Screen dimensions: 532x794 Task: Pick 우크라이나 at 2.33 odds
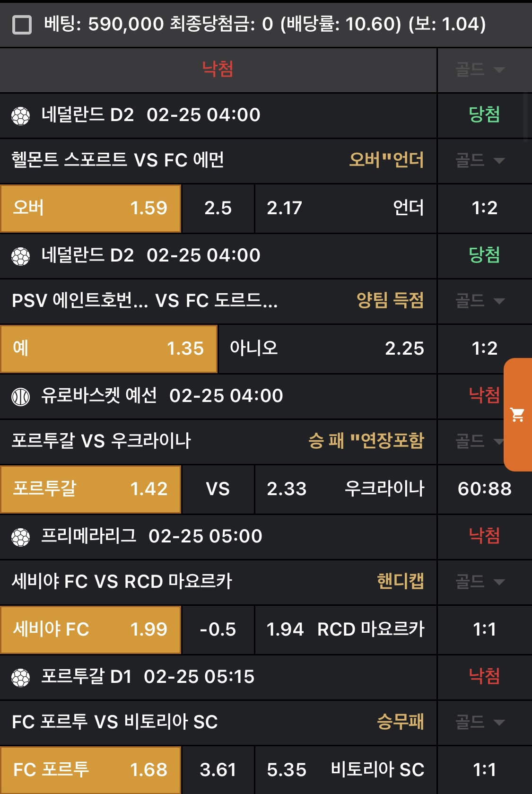(345, 489)
